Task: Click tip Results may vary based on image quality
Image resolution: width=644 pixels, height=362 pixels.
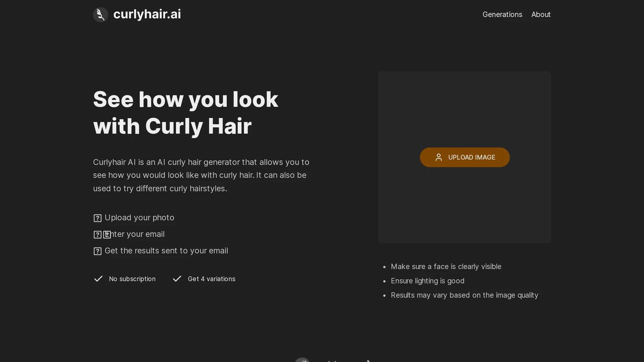Action: pyautogui.click(x=465, y=295)
